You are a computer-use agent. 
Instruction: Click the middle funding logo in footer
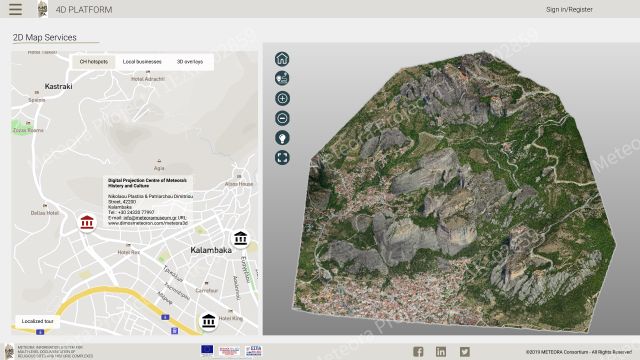[x=229, y=351]
